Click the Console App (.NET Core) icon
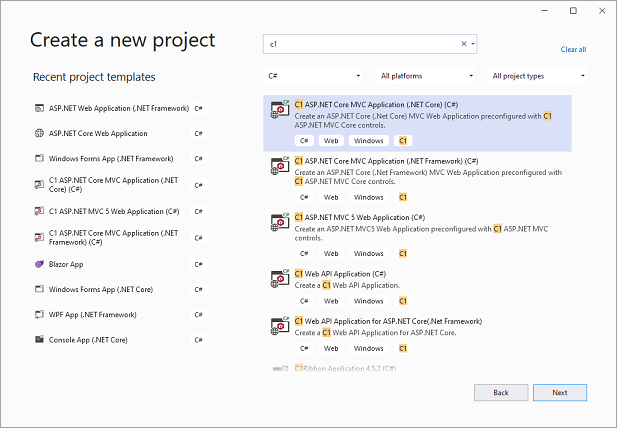617x428 pixels. (40, 340)
